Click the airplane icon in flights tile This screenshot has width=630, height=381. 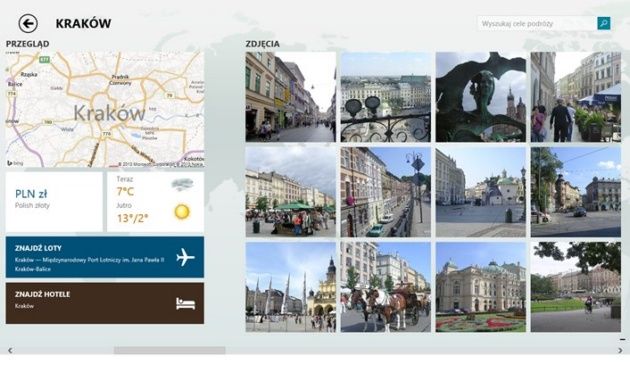pyautogui.click(x=185, y=257)
